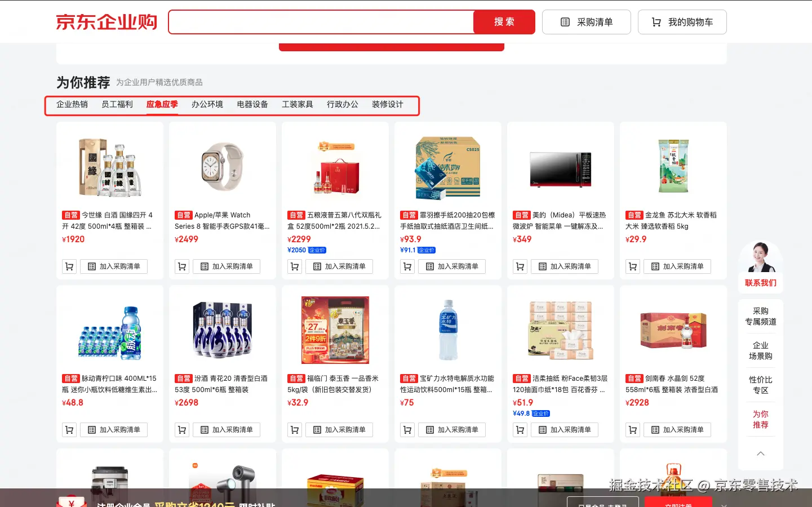Add Midea microwave to shopping cart icon
Screen dimensions: 812x507
pos(520,266)
